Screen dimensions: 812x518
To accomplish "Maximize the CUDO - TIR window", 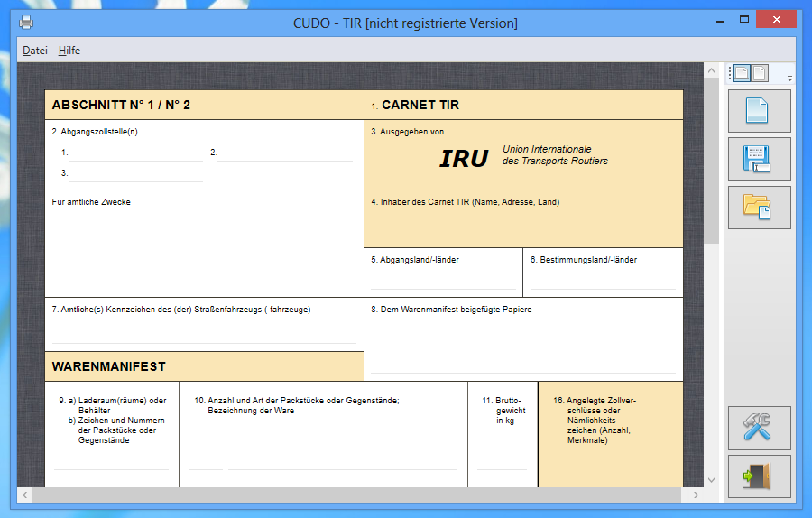I will pos(744,20).
